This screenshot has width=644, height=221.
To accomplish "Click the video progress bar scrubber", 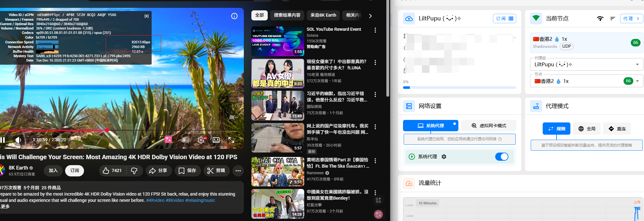I will [107, 130].
